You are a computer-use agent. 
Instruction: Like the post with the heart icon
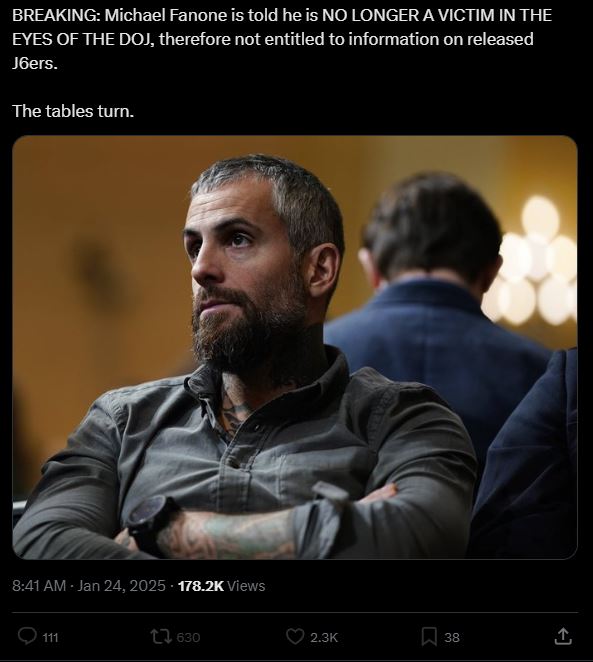[295, 636]
